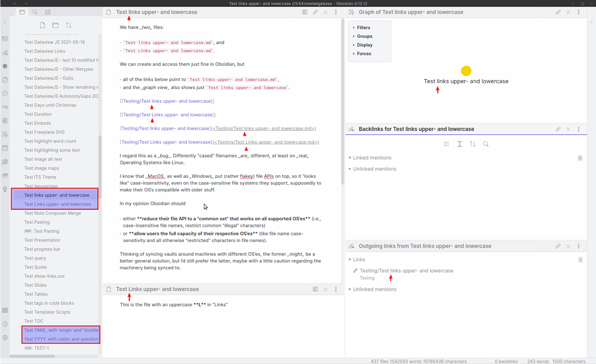
Task: Collapse Linked mentions in Backlinks pane
Action: [x=371, y=158]
